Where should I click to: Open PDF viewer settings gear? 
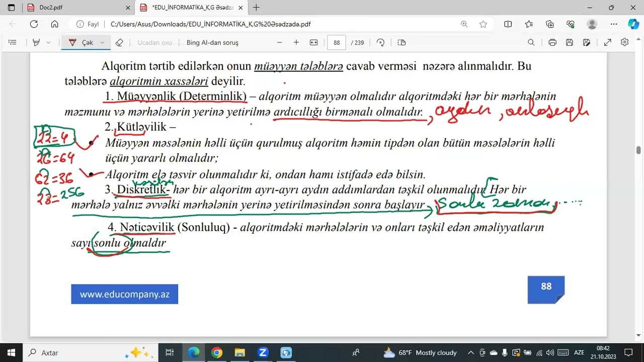coord(625,43)
